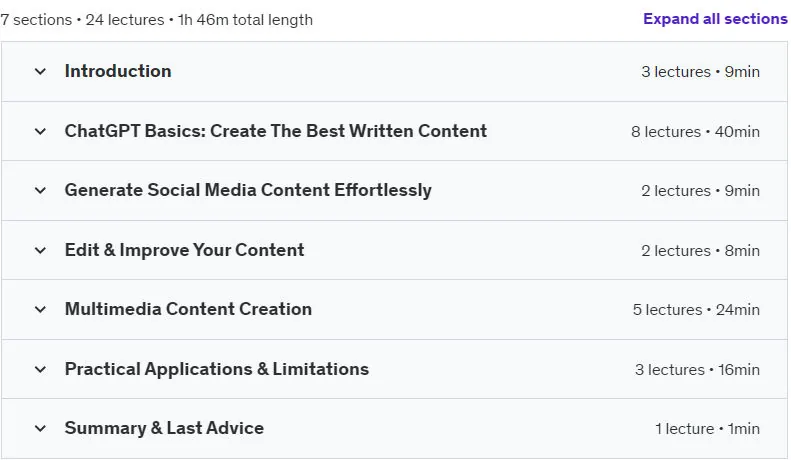
Task: Open the Summary & Last Advice chevron
Action: (x=40, y=429)
